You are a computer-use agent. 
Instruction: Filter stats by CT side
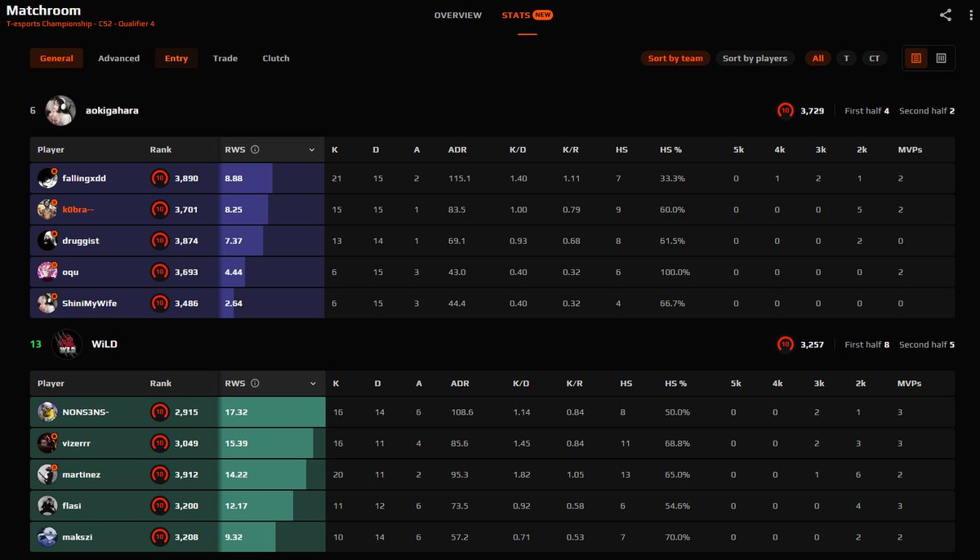click(x=875, y=58)
